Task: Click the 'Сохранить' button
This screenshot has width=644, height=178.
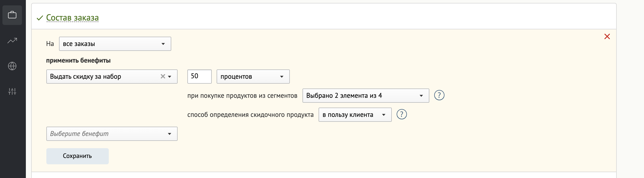Action: click(x=78, y=156)
